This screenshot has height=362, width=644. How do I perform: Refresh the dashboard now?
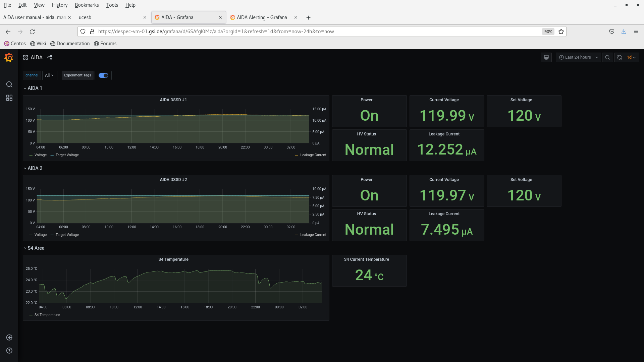click(x=619, y=57)
